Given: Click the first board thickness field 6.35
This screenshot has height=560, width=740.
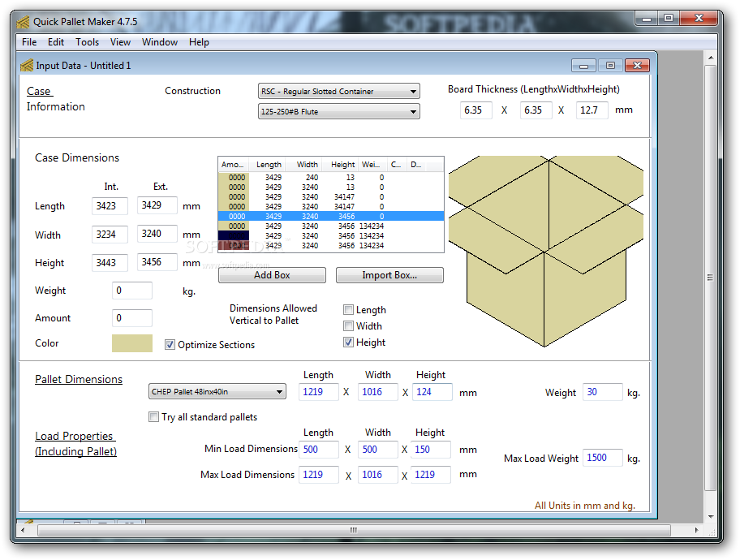Looking at the screenshot, I should coord(476,110).
